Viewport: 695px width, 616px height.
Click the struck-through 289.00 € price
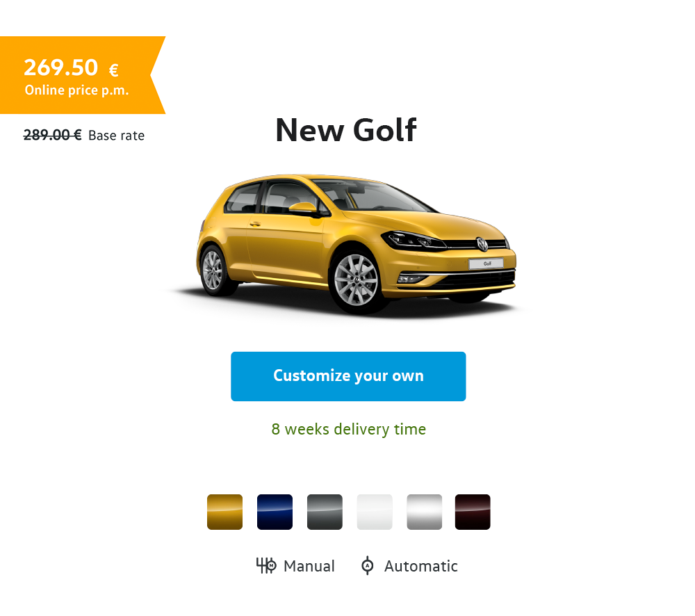pyautogui.click(x=52, y=134)
